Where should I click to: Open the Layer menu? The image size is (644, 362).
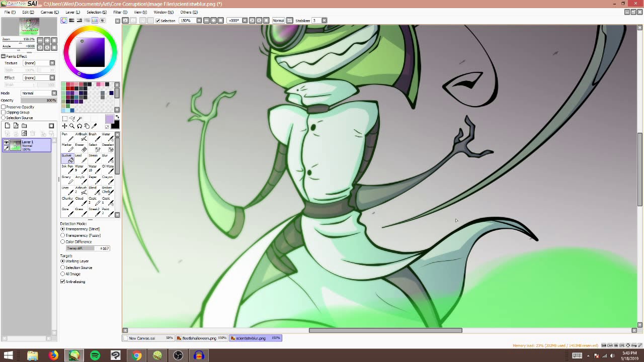coord(72,12)
